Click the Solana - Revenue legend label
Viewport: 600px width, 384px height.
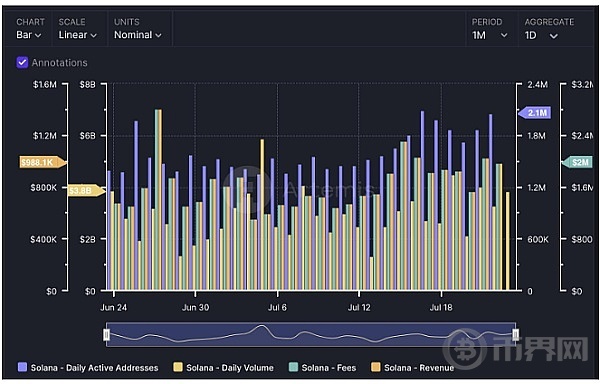pos(419,368)
